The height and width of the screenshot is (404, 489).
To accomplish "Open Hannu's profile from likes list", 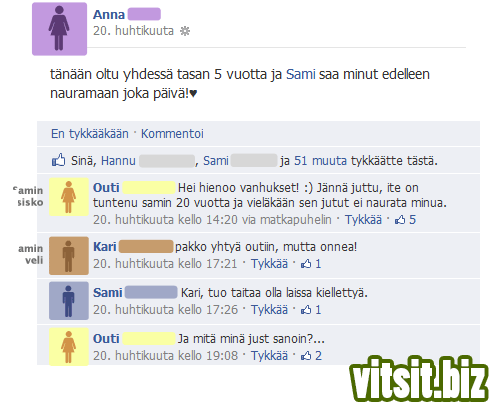I will pos(118,161).
